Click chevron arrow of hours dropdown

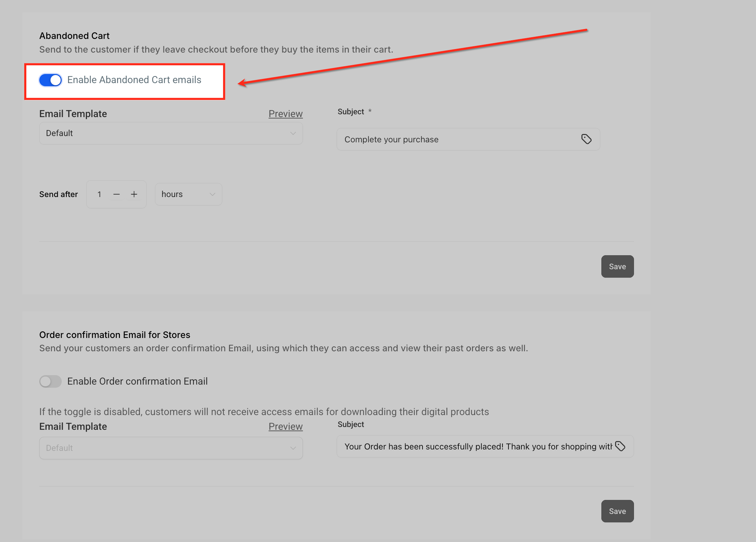tap(212, 194)
